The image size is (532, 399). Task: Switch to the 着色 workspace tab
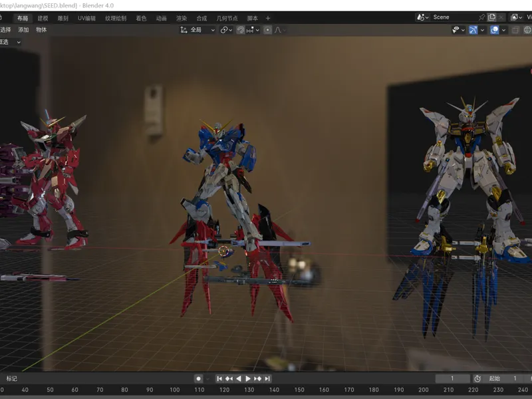pos(141,19)
